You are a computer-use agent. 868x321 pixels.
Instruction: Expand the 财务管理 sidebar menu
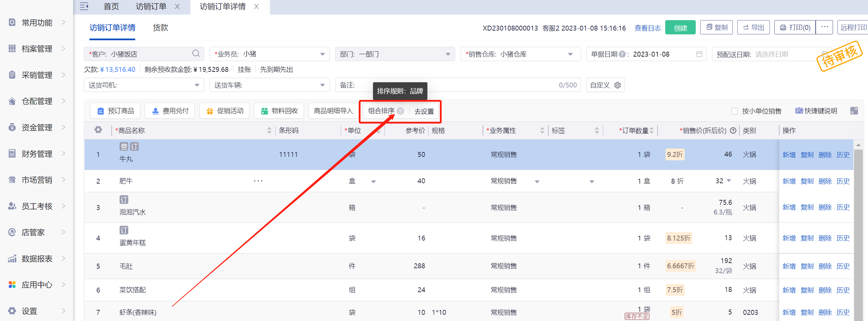point(37,154)
